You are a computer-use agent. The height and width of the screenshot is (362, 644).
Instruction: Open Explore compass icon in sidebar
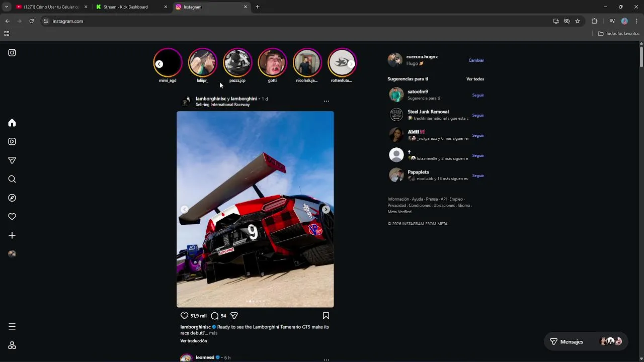tap(12, 198)
